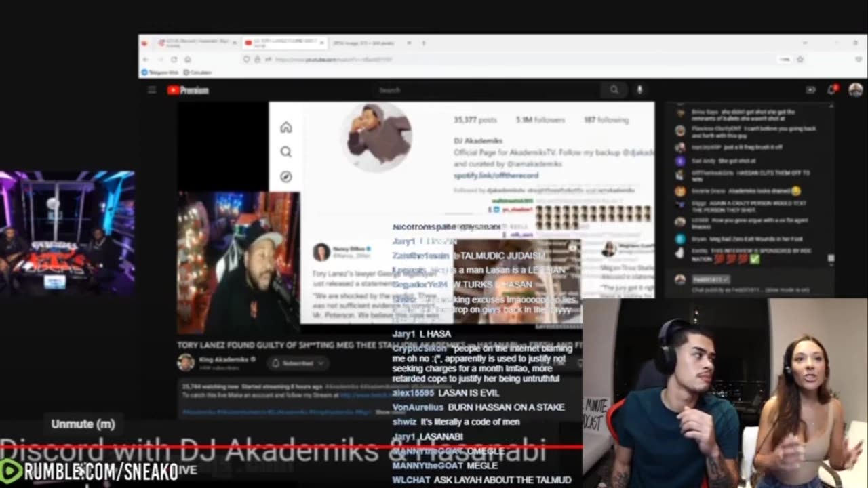Viewport: 868px width, 488px height.
Task: Reload the page with browser refresh icon
Action: coord(173,60)
